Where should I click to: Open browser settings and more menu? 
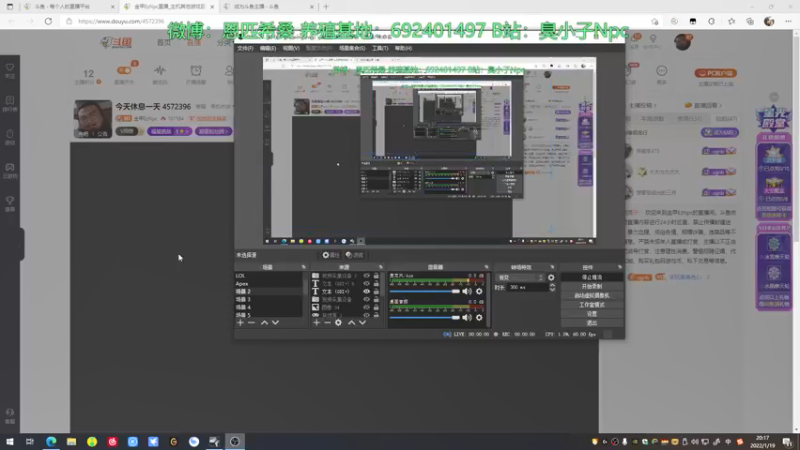click(x=788, y=21)
